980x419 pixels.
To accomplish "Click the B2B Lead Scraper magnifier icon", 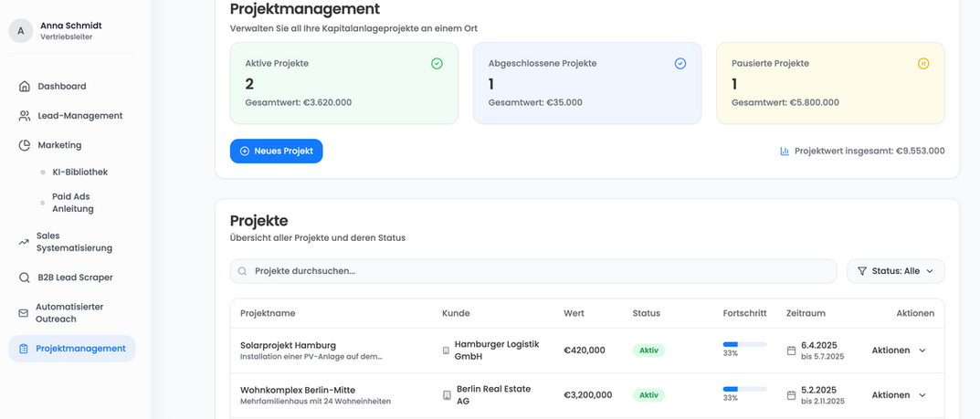I will click(25, 278).
